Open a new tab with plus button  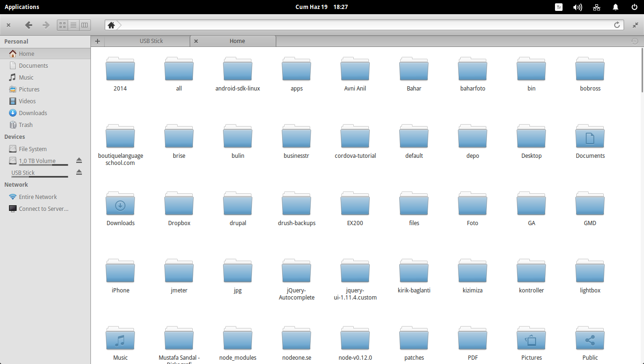(98, 41)
